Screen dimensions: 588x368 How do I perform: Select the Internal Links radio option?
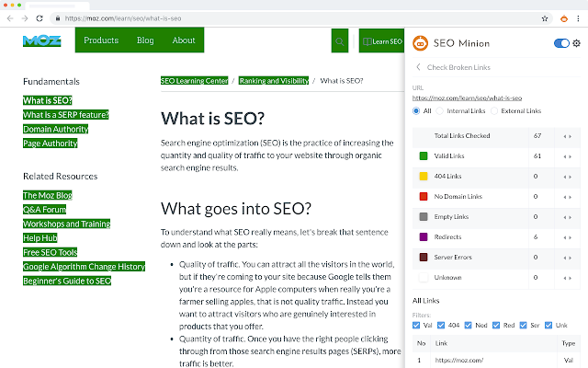point(451,111)
